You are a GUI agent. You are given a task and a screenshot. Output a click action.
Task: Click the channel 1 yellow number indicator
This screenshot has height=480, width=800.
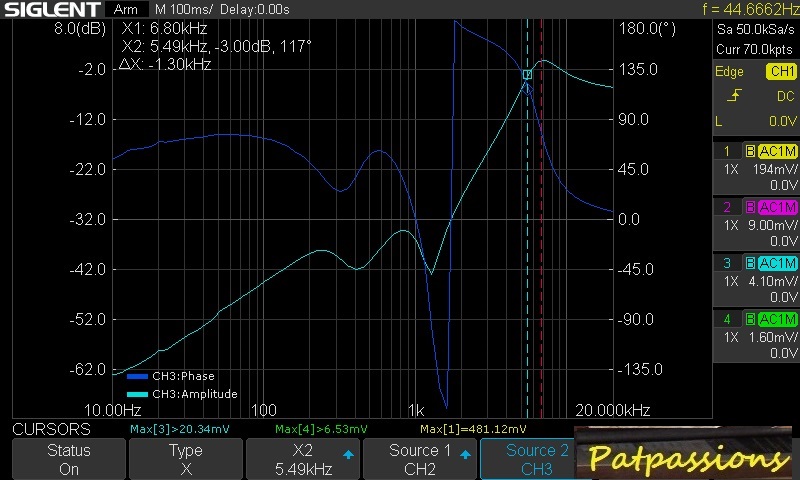tap(727, 151)
